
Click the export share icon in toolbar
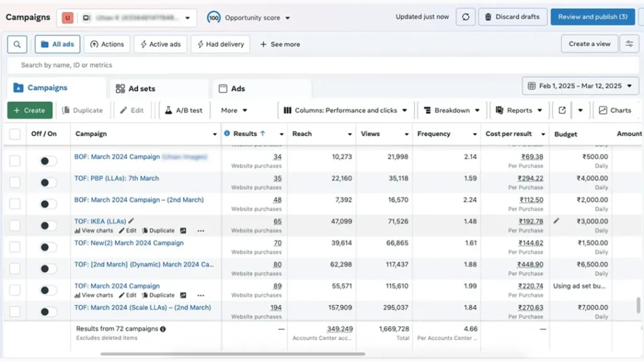[562, 111]
